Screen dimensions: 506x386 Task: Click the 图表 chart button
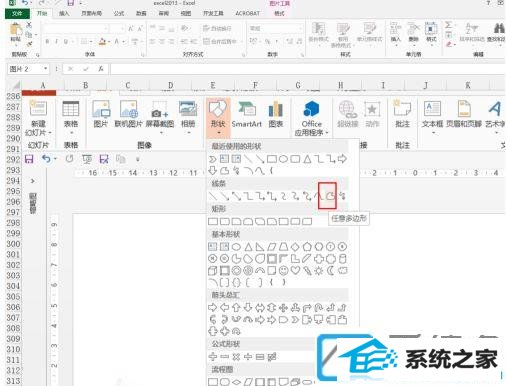pos(276,115)
